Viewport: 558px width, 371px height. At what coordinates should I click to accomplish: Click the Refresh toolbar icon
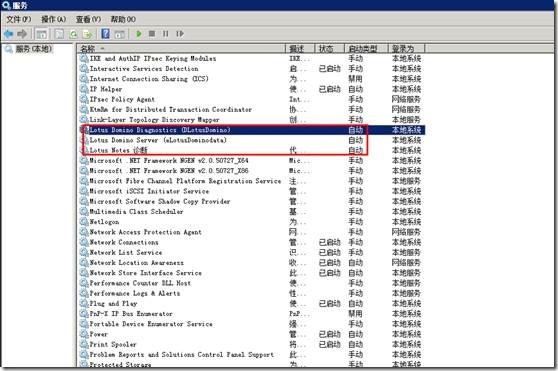pos(74,34)
